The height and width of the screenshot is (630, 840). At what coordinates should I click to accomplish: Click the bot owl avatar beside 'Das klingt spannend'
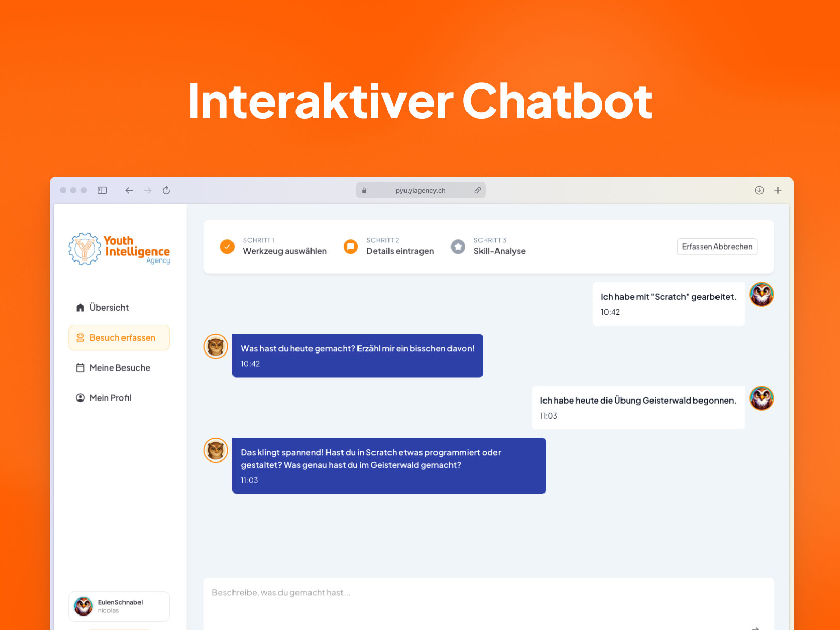point(216,450)
